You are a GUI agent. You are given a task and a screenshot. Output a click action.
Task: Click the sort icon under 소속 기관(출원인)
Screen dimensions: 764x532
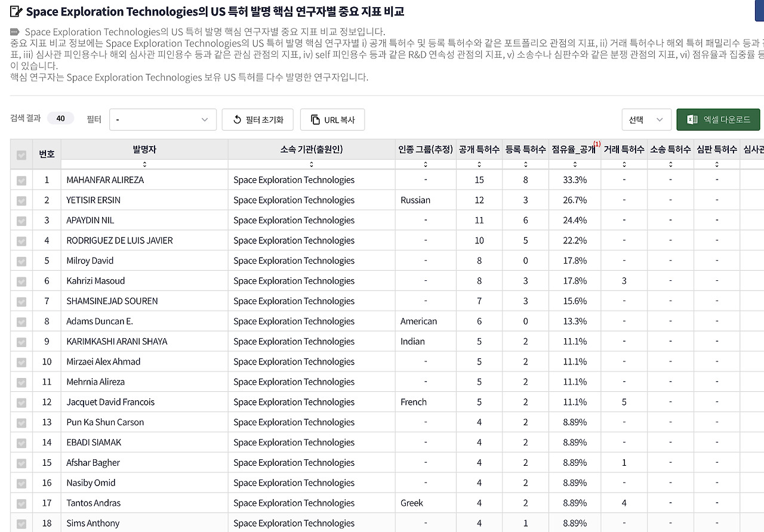(x=312, y=163)
